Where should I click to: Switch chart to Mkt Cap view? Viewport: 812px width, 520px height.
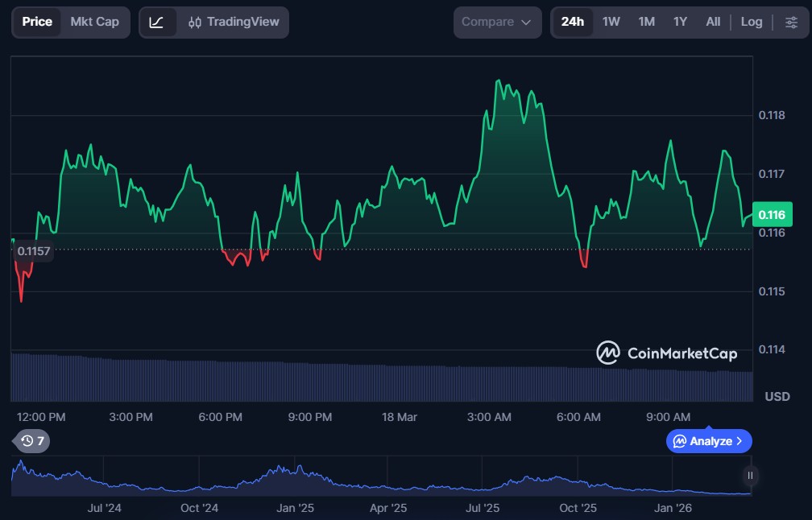click(94, 23)
